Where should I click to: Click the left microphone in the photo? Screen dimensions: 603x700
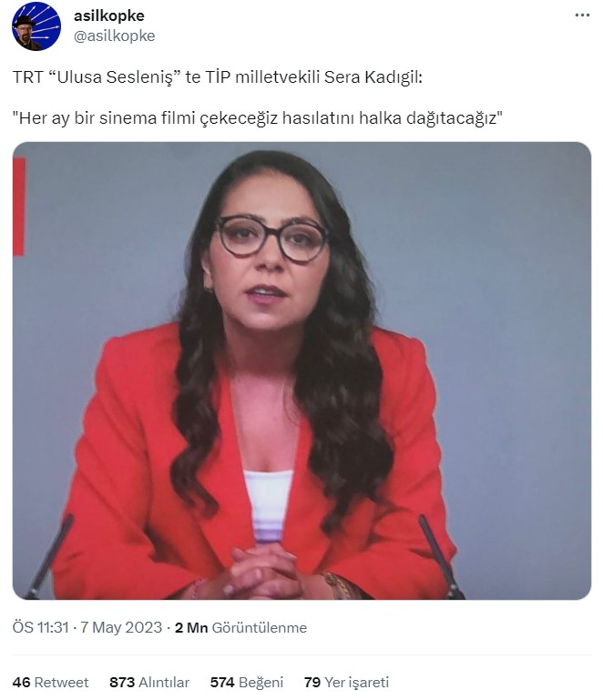pyautogui.click(x=49, y=557)
